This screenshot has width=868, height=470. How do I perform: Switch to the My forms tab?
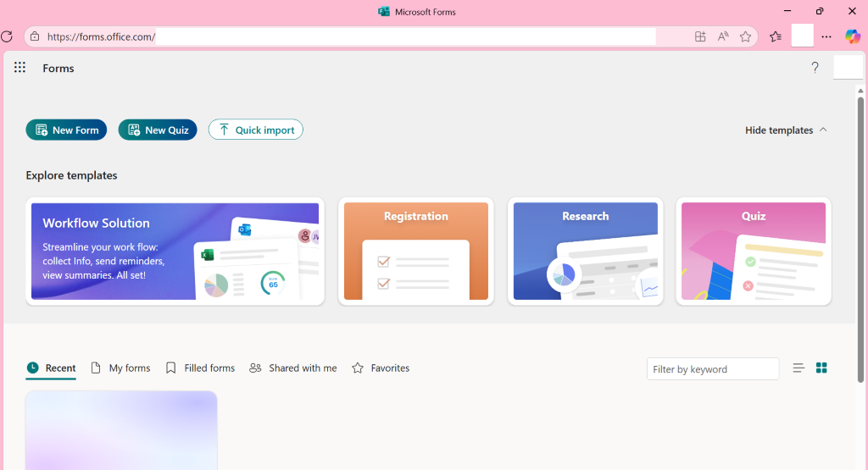(120, 368)
